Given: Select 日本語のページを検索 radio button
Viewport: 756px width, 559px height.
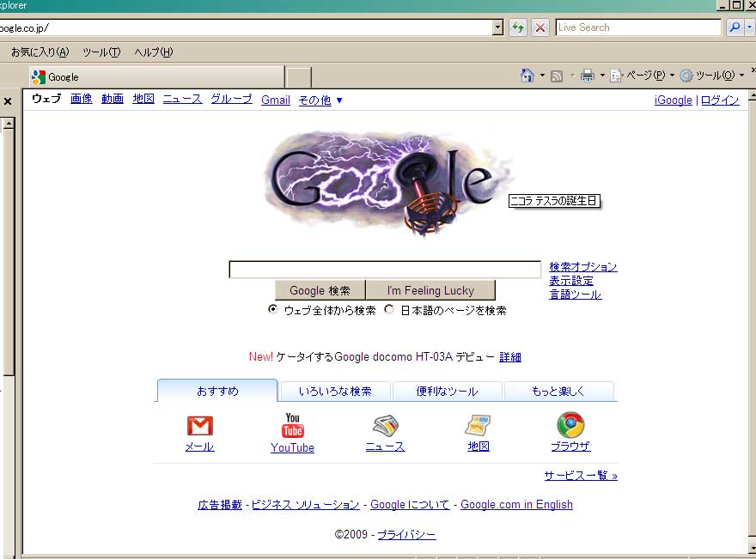Looking at the screenshot, I should (389, 309).
